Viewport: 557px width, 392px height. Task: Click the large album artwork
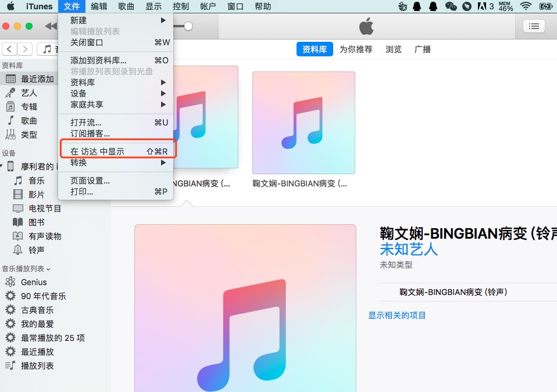(x=245, y=308)
